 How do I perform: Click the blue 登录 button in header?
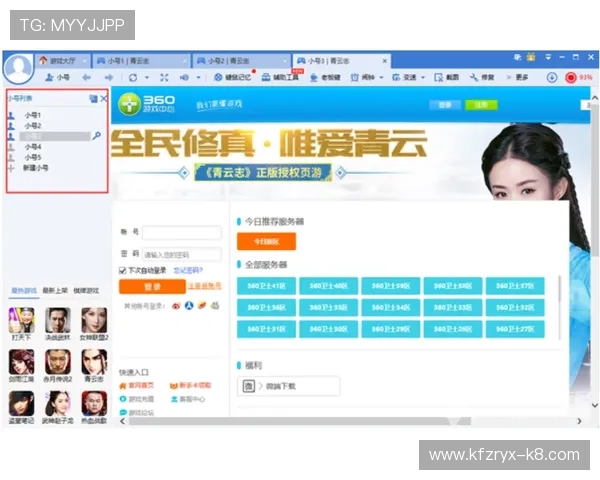[445, 105]
